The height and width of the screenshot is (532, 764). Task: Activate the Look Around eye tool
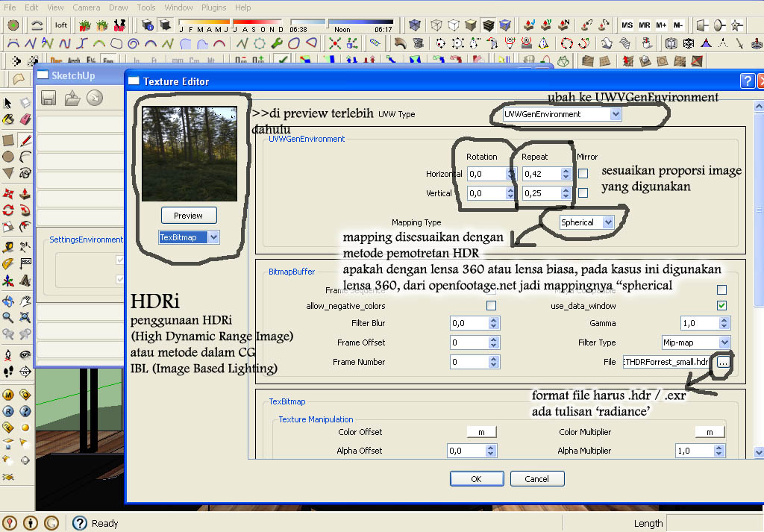tap(25, 354)
